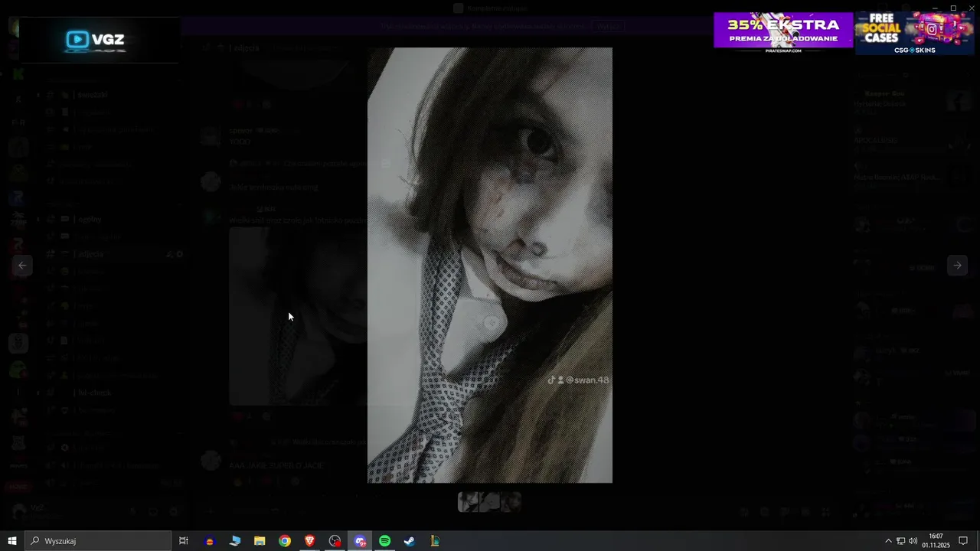Click the VGZ logo overlay
This screenshot has width=980, height=551.
100,39
